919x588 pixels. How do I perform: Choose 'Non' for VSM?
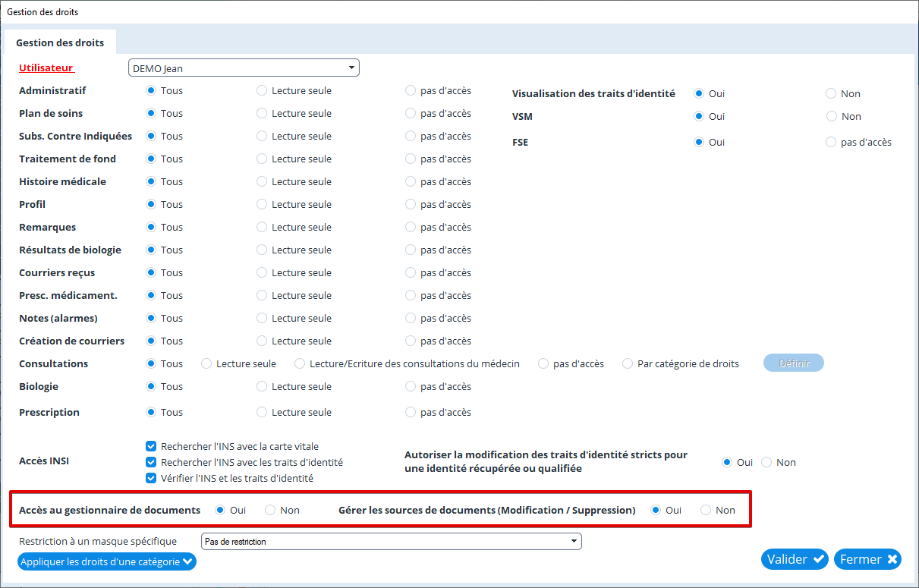(x=831, y=116)
